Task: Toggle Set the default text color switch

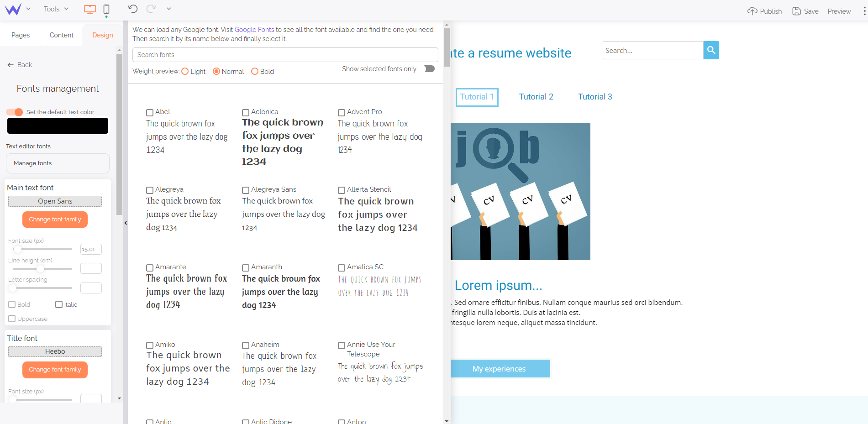Action: 15,112
